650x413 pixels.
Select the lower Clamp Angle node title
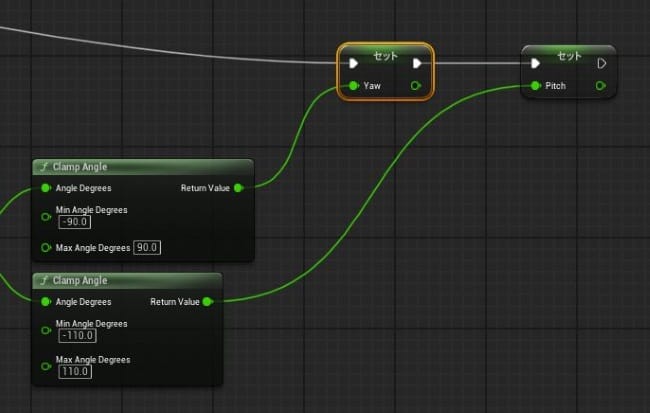coord(80,280)
